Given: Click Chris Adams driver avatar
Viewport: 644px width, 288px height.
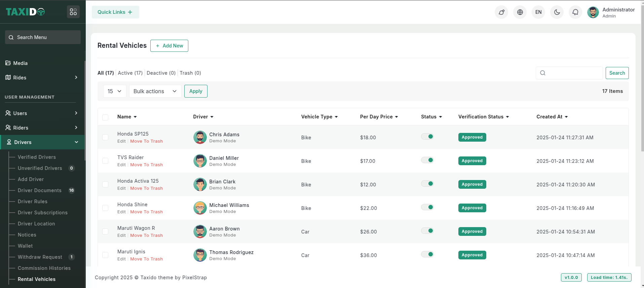Looking at the screenshot, I should pyautogui.click(x=200, y=137).
